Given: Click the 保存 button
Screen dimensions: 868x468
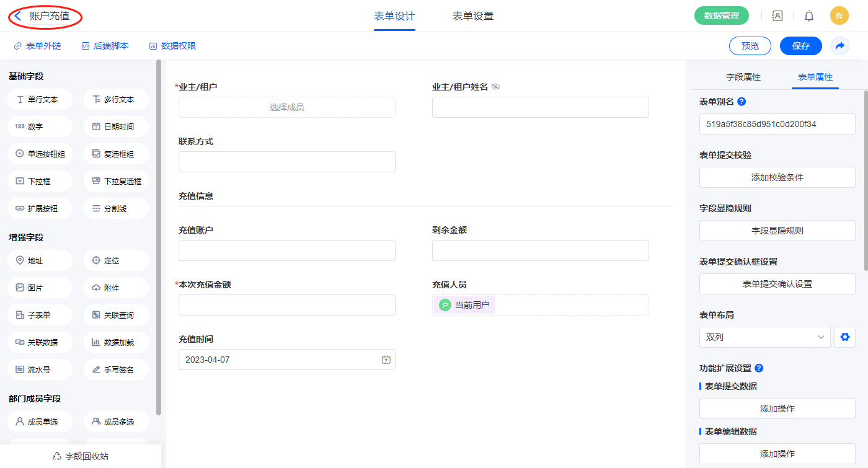Looking at the screenshot, I should tap(800, 46).
